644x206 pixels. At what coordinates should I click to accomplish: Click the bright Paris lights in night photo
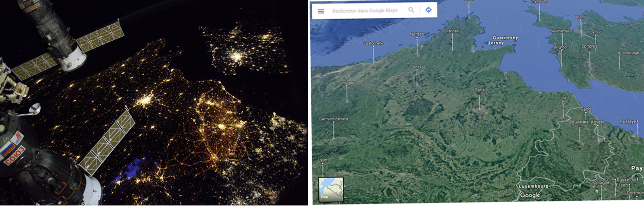(x=146, y=99)
